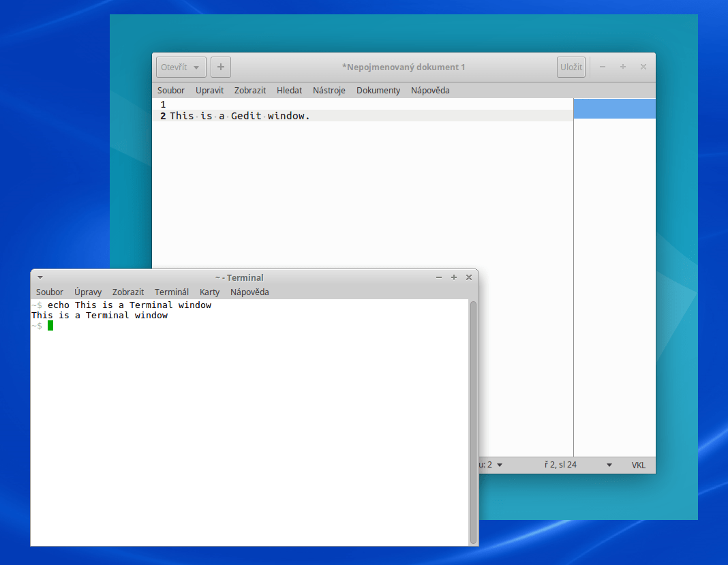The height and width of the screenshot is (565, 728).
Task: Open the Úpravy menu in Terminal
Action: pos(88,292)
